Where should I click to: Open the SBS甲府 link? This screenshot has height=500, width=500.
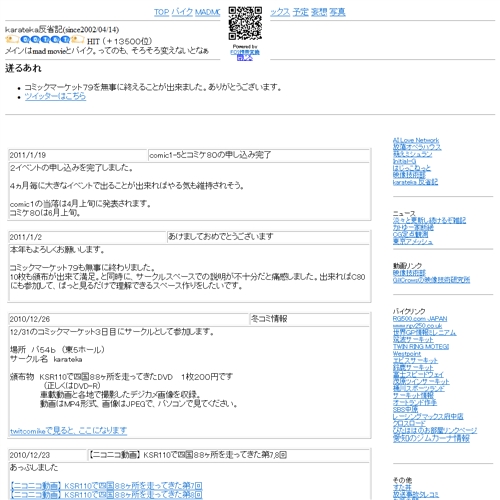coord(405,409)
